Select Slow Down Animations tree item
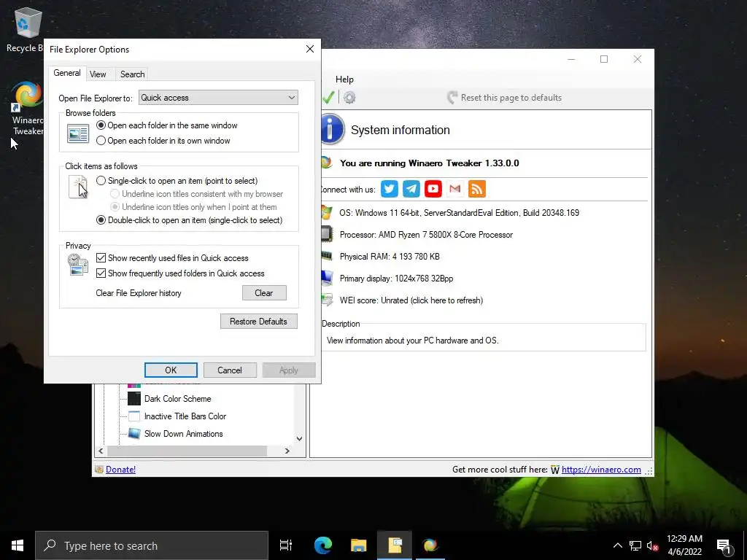 tap(183, 434)
